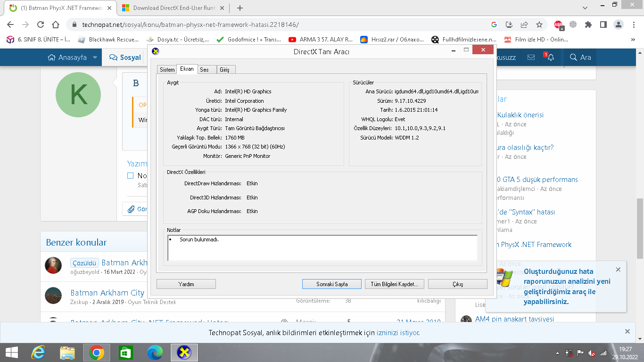The width and height of the screenshot is (644, 362).
Task: Dismiss the hata raporu analysis popup
Action: [618, 270]
